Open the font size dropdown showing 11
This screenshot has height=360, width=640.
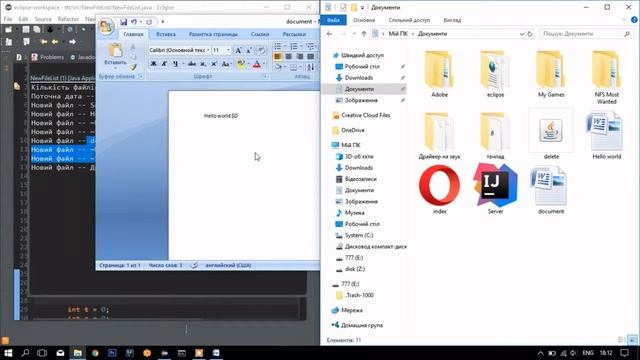(x=228, y=50)
